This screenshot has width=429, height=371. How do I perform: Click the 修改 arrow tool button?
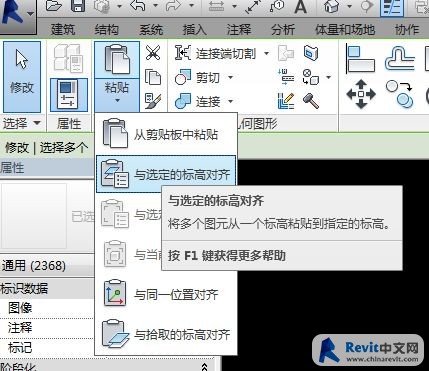[22, 77]
